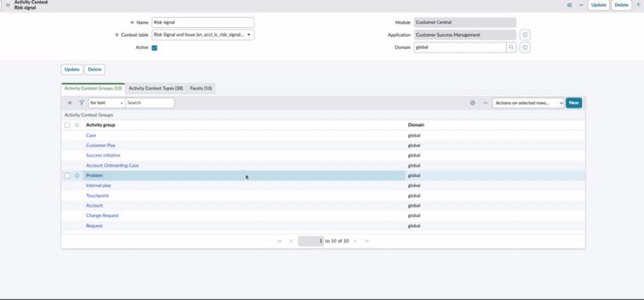
Task: Show info for the Domain field
Action: point(525,47)
